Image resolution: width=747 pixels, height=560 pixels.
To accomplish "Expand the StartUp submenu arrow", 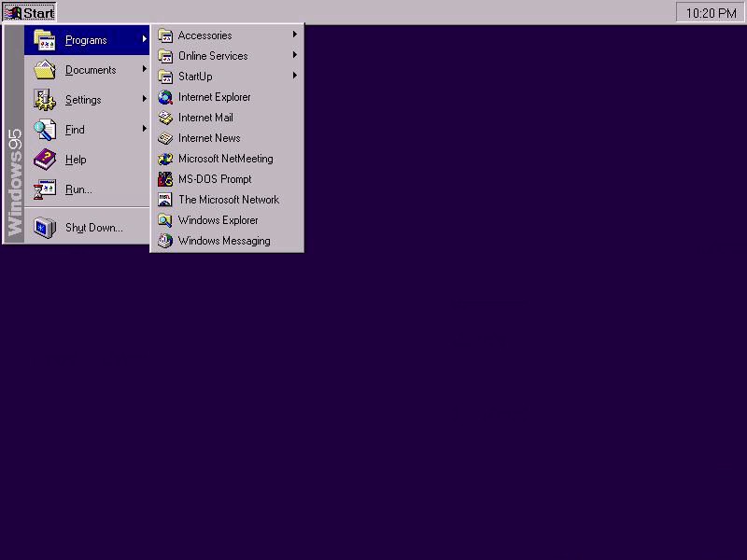I will tap(295, 76).
